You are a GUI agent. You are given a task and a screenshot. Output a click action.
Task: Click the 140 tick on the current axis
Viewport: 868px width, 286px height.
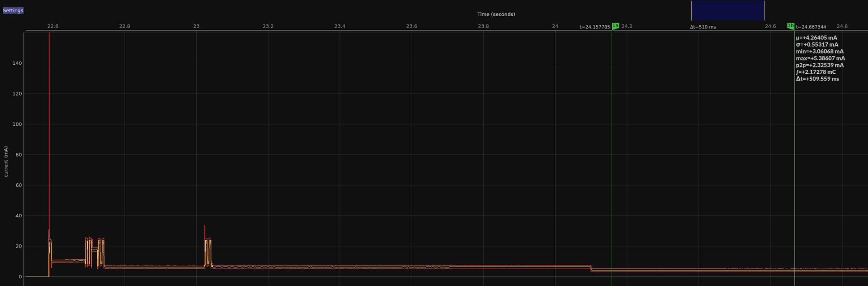[x=17, y=63]
